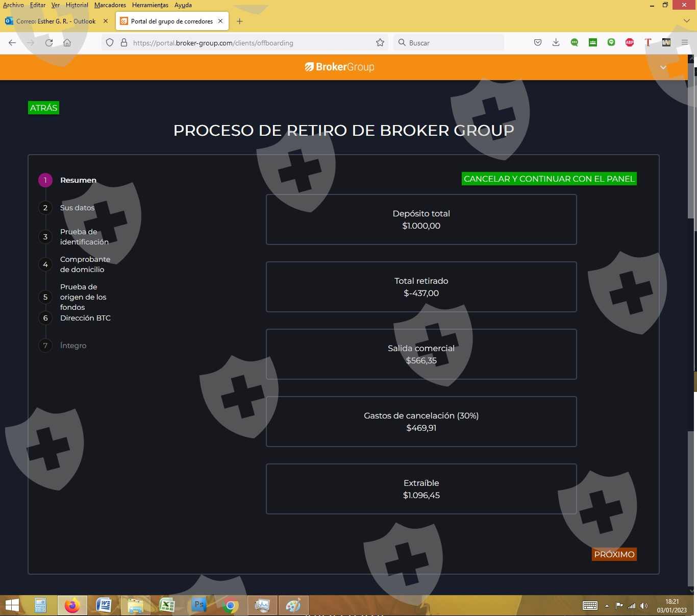
Task: Open the Action Center flag icon
Action: tap(619, 606)
